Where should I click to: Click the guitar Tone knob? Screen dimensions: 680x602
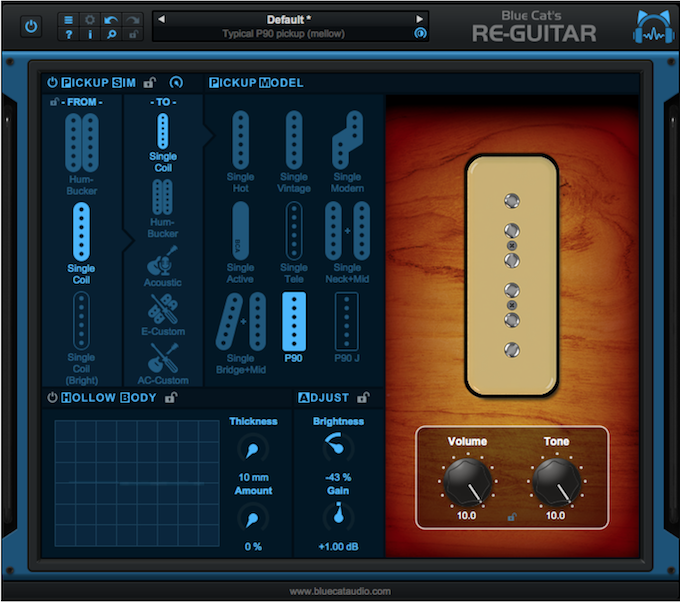pyautogui.click(x=556, y=482)
